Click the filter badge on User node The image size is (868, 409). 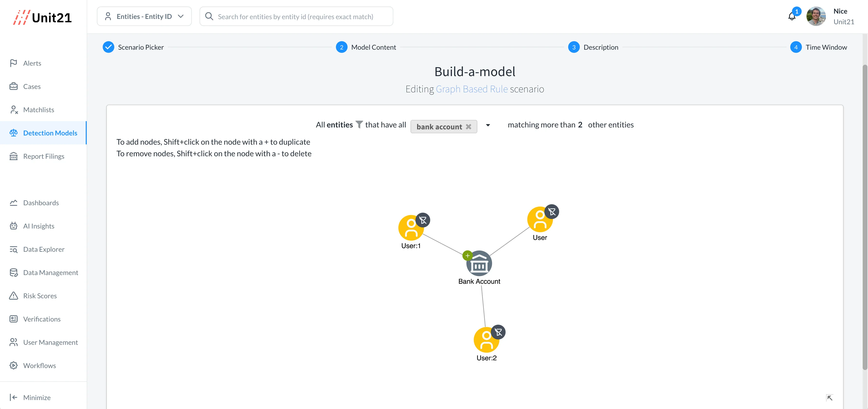(x=552, y=212)
